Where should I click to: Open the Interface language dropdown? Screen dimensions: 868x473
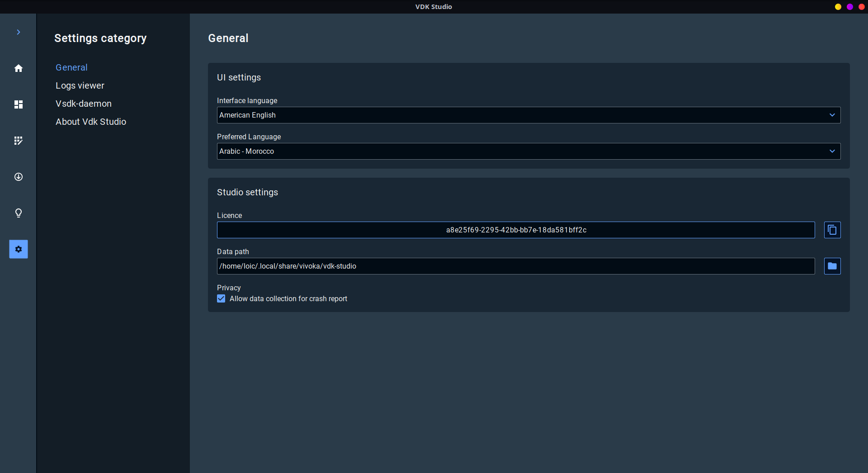(528, 115)
